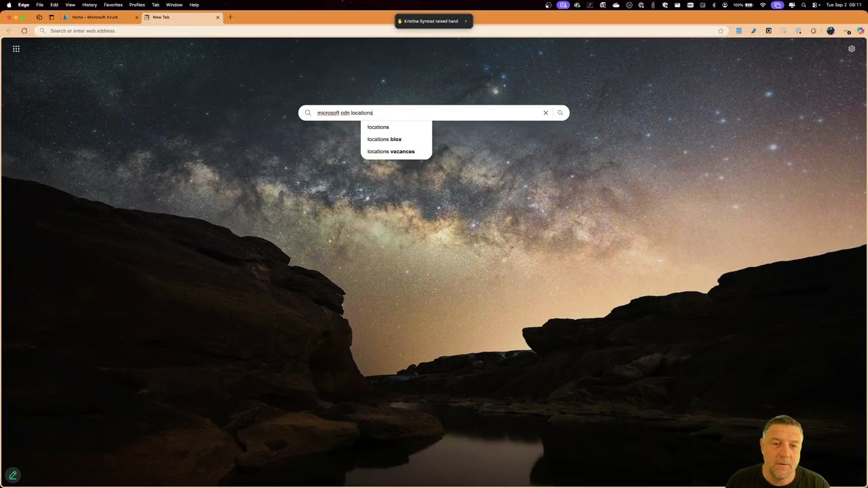
Task: Click the reload page icon
Action: (24, 30)
